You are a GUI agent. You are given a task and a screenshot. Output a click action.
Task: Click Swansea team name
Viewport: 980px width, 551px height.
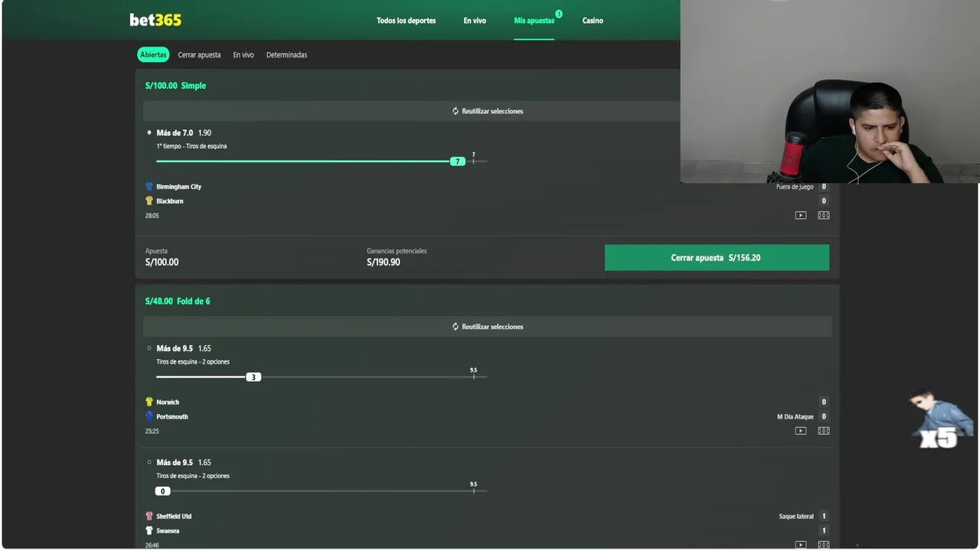coord(168,531)
